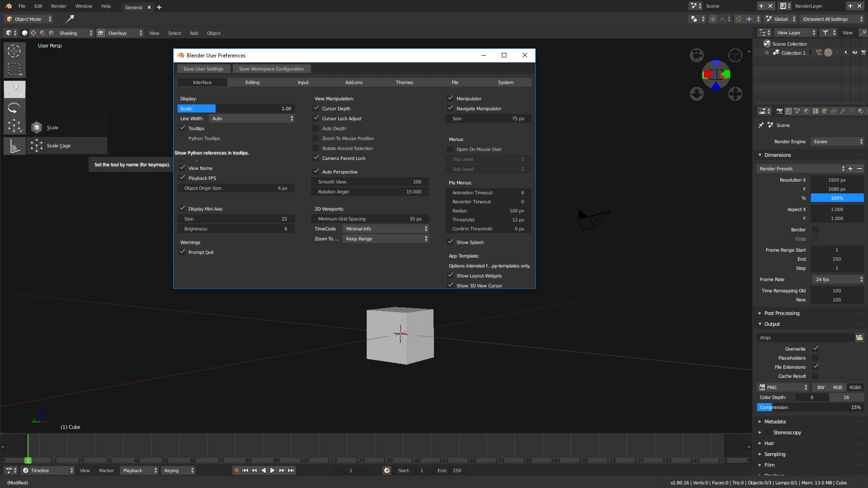The height and width of the screenshot is (488, 868).
Task: Open the Frame Rate 24 fps dropdown
Action: pyautogui.click(x=838, y=279)
